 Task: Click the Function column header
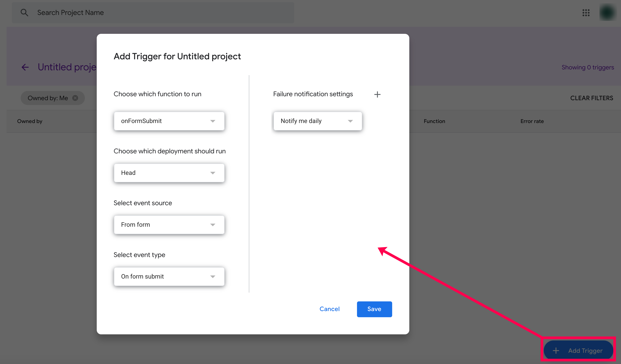coord(434,121)
